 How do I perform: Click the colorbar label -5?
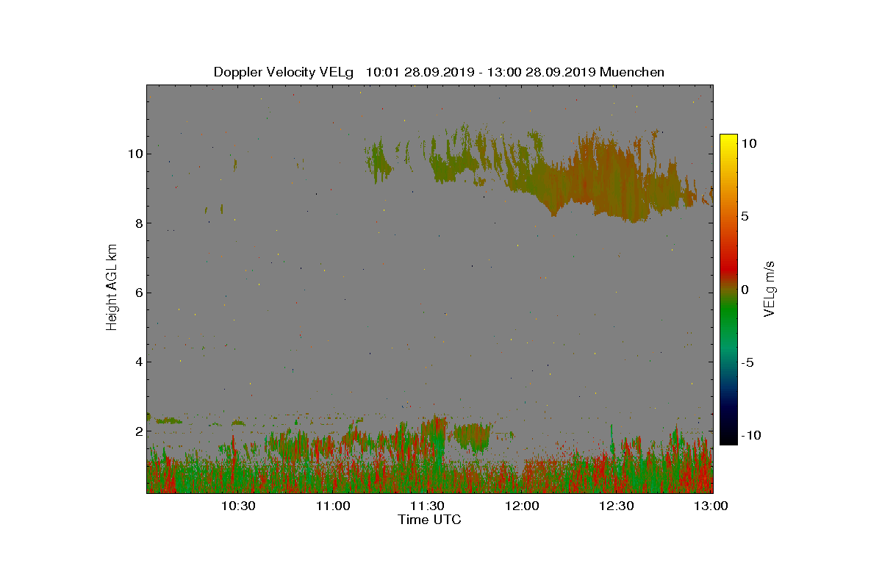point(747,362)
